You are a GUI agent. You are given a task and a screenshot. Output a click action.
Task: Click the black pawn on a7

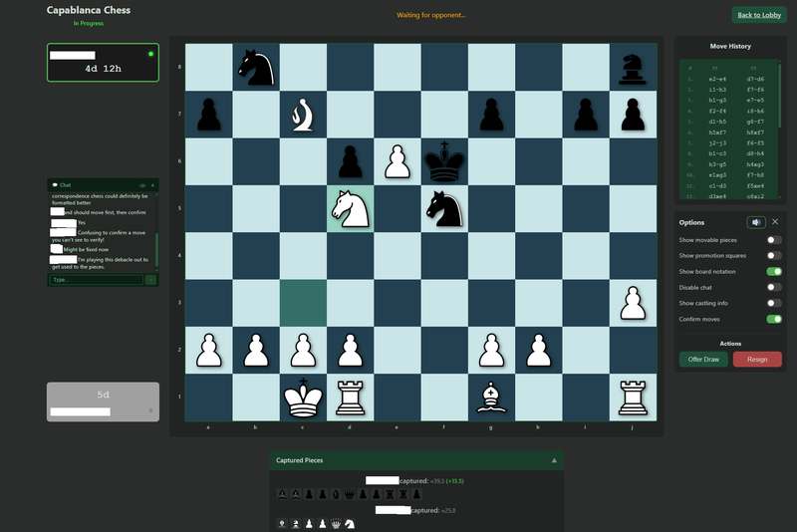pos(209,115)
